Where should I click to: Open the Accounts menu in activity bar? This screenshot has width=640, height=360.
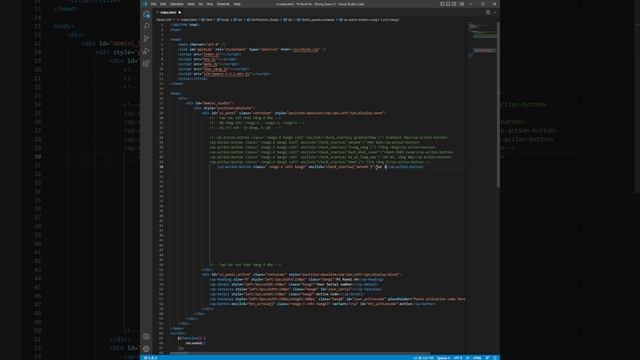tap(147, 337)
